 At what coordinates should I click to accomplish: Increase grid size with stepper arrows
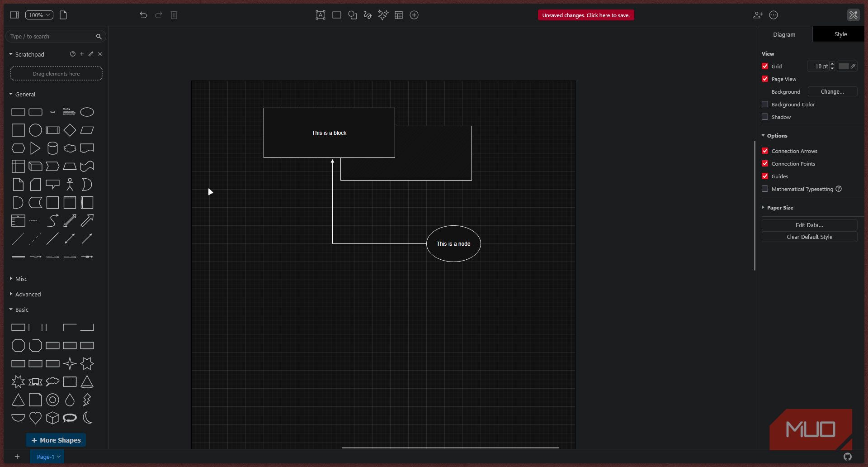[x=832, y=64]
